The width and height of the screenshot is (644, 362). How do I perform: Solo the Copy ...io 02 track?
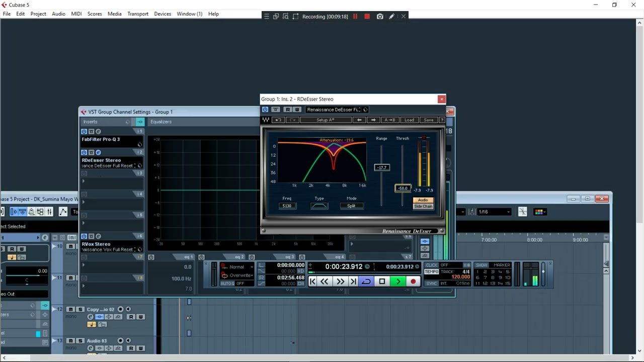pyautogui.click(x=80, y=309)
